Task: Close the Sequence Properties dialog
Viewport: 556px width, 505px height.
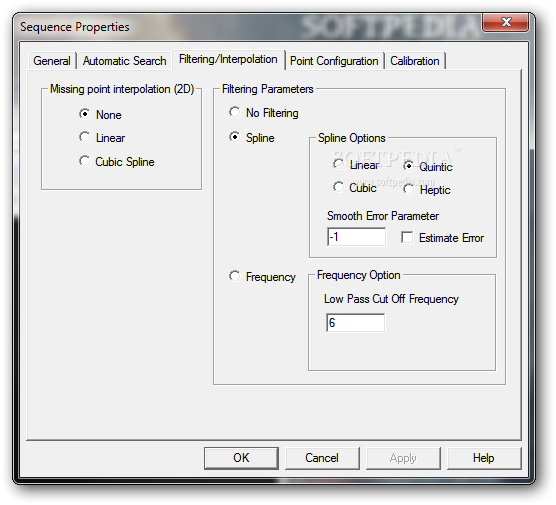Action: pos(506,22)
